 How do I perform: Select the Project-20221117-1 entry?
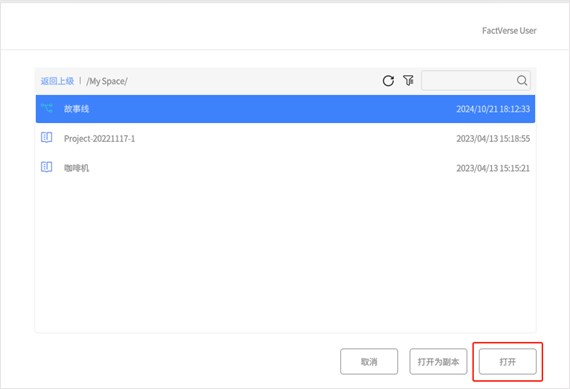tap(285, 138)
